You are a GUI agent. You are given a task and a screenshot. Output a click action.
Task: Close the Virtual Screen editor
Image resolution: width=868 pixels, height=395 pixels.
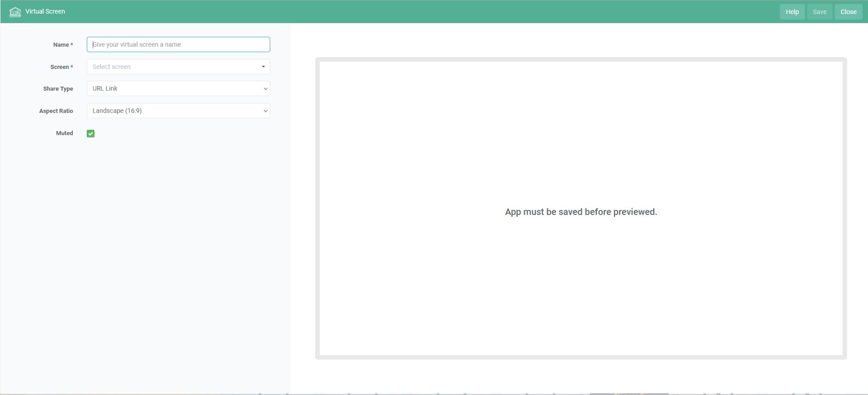tap(848, 12)
